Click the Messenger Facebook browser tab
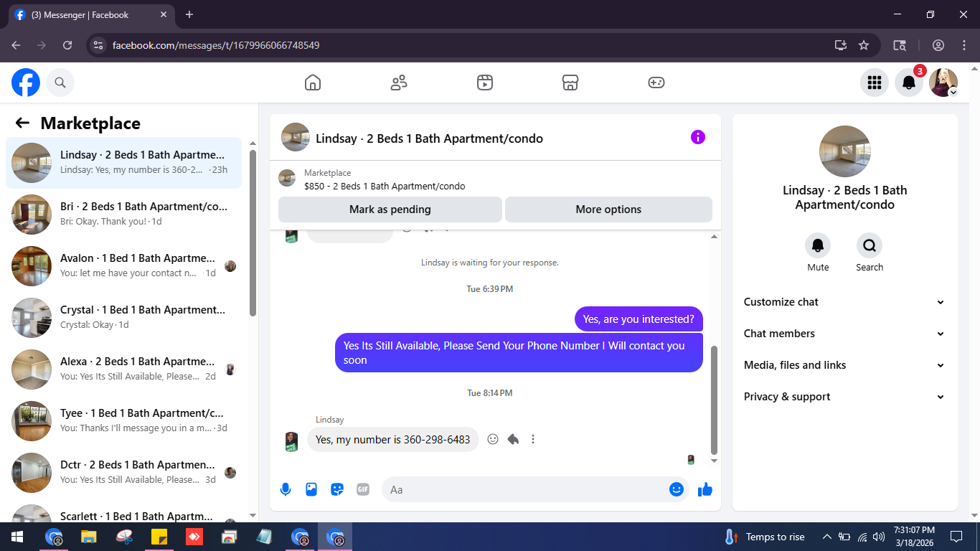 pos(91,14)
